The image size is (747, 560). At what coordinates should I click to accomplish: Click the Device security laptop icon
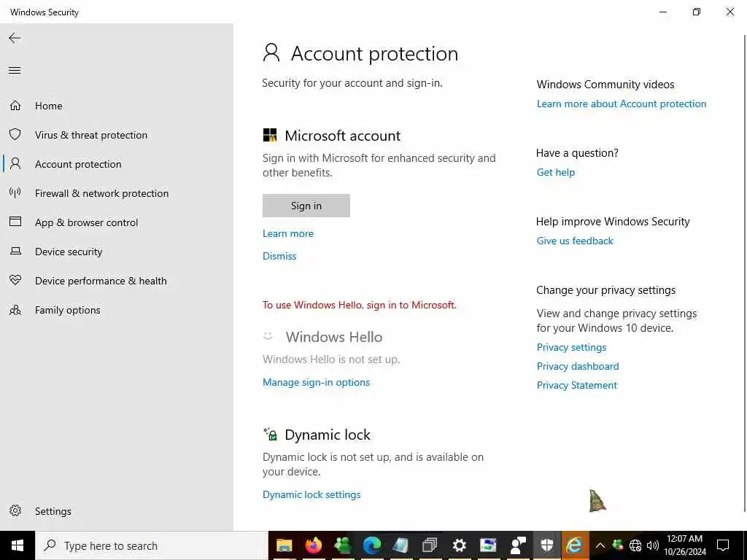15,251
